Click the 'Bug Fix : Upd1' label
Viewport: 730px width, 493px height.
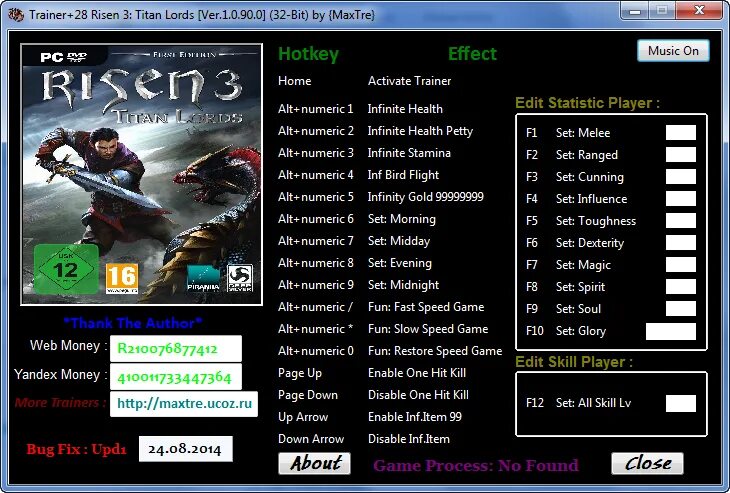pyautogui.click(x=76, y=449)
